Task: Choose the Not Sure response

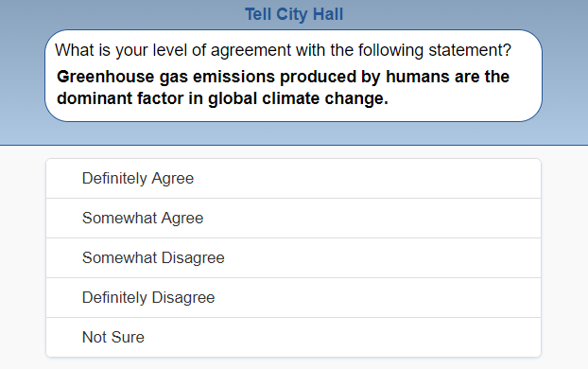Action: pyautogui.click(x=293, y=337)
